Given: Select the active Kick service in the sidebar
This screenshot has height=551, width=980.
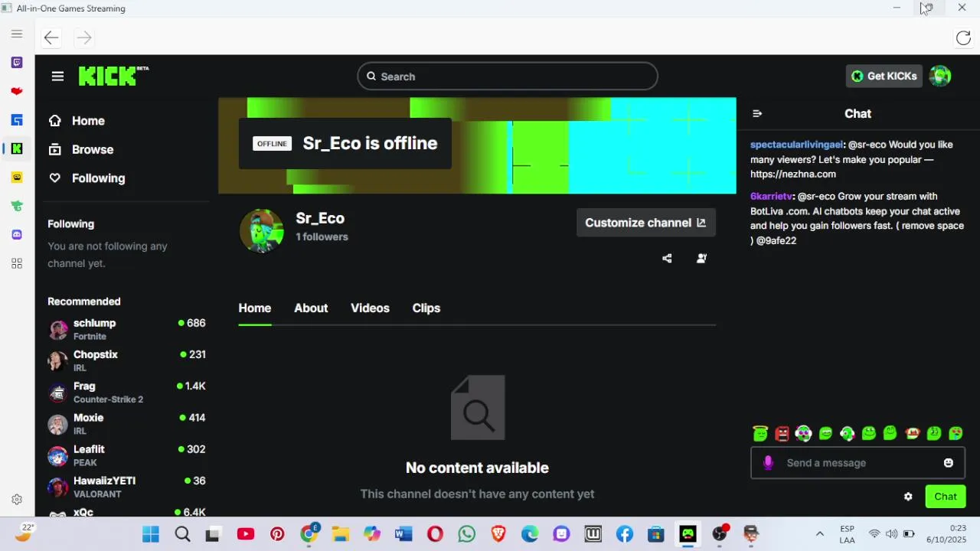Looking at the screenshot, I should [17, 148].
